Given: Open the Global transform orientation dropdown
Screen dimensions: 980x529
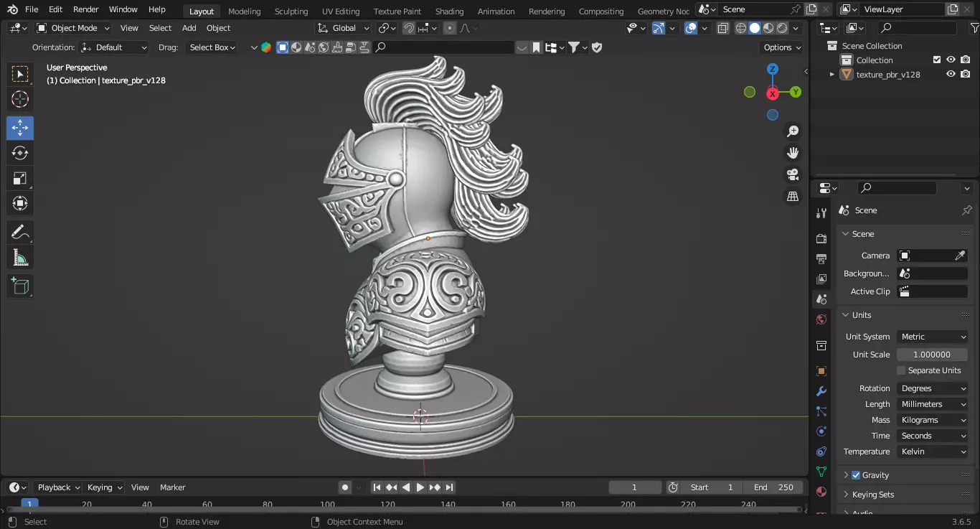Looking at the screenshot, I should (x=343, y=28).
